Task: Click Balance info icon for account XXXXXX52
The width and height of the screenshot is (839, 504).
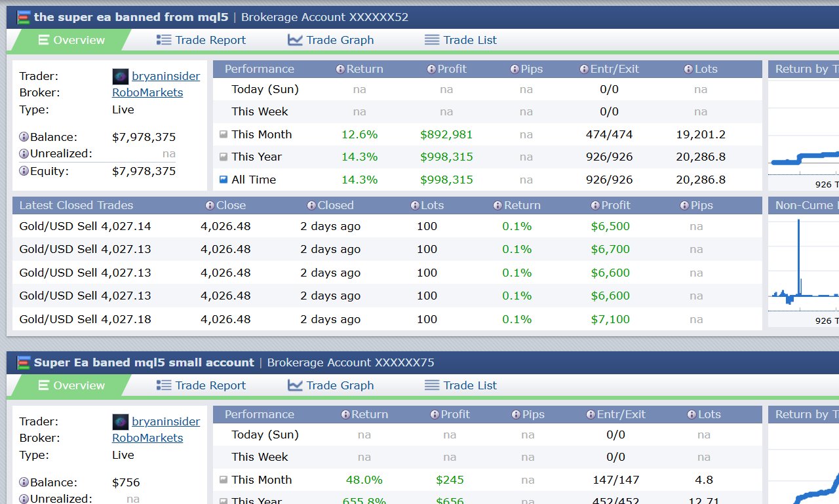Action: click(24, 137)
